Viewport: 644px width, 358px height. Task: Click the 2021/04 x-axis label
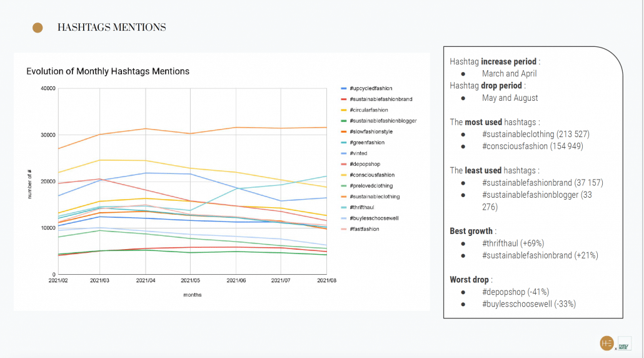pos(146,280)
